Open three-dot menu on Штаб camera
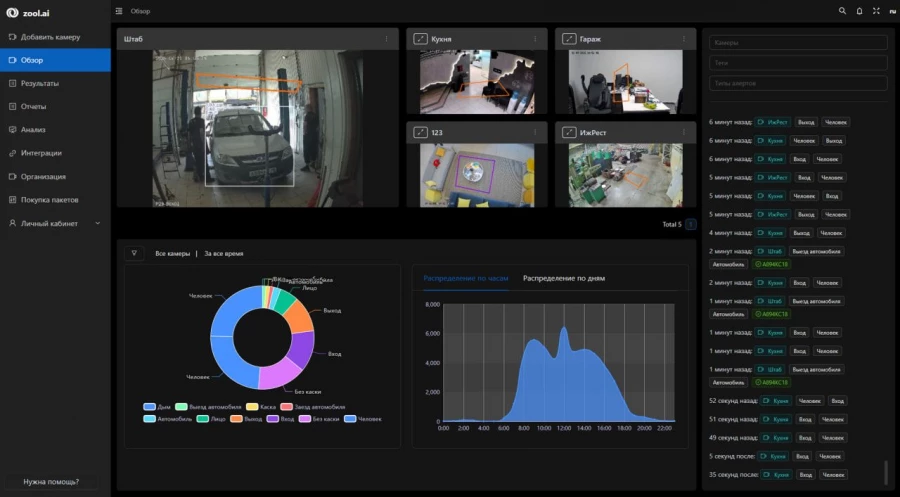The width and height of the screenshot is (900, 497). tap(387, 39)
